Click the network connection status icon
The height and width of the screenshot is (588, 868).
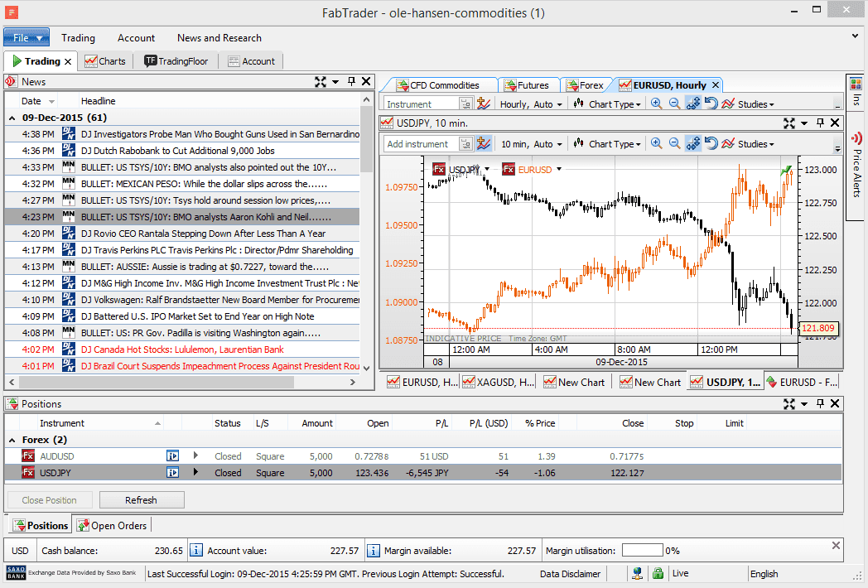pyautogui.click(x=637, y=574)
